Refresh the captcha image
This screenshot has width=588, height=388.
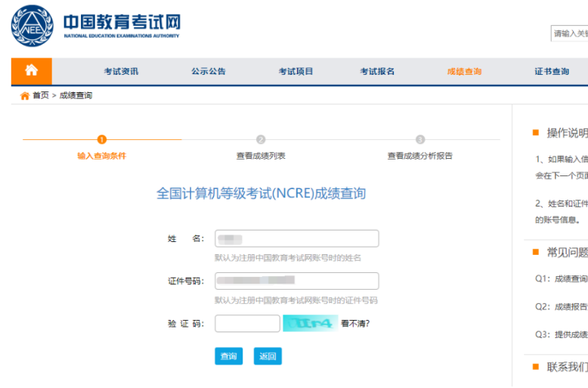point(311,323)
